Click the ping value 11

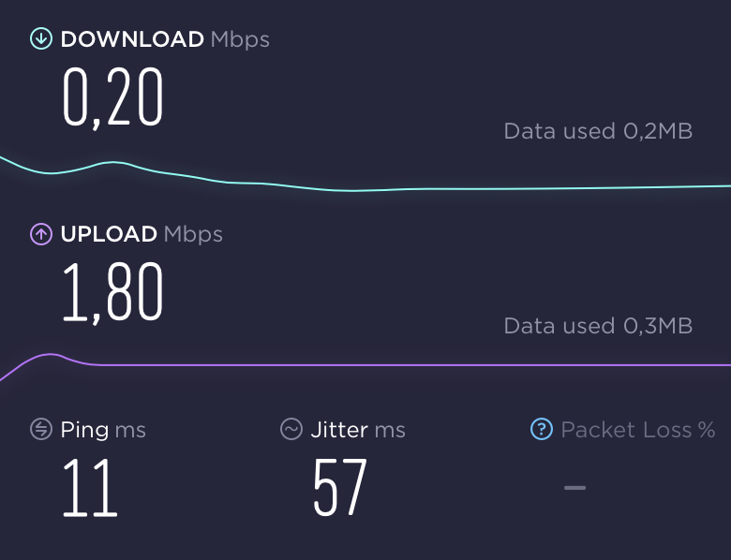pos(90,488)
